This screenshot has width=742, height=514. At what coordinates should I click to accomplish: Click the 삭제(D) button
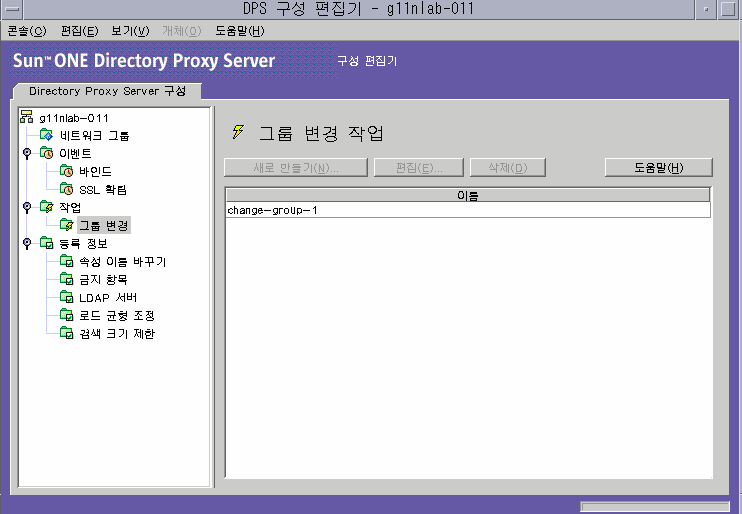(508, 168)
